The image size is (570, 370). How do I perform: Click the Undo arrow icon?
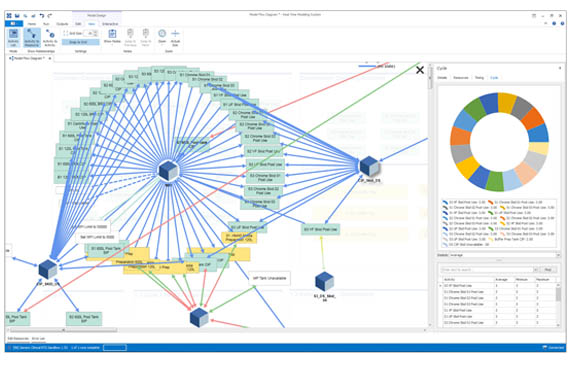[41, 16]
